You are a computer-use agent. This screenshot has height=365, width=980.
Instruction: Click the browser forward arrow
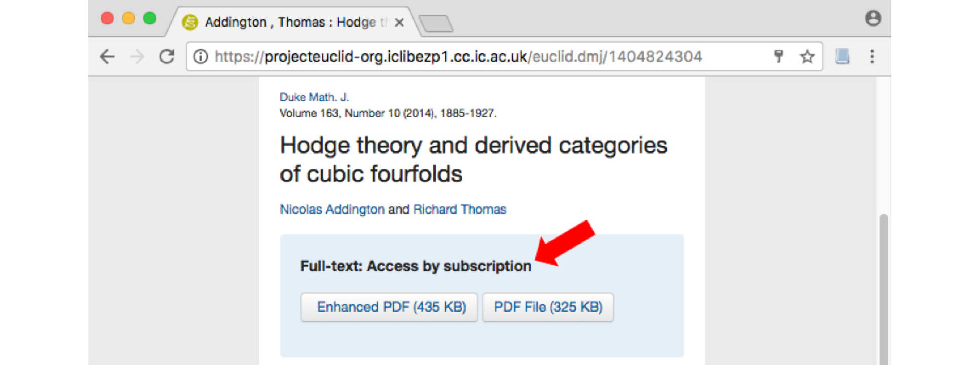137,56
